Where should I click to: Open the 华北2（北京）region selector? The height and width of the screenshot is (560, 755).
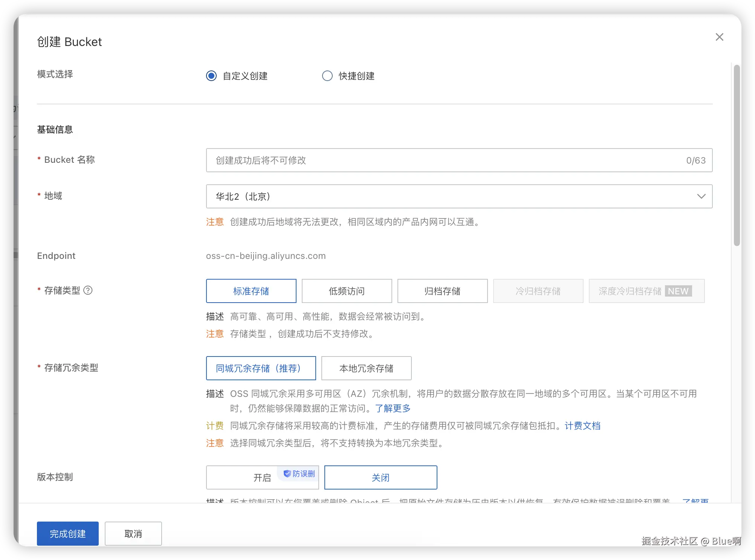click(x=452, y=196)
